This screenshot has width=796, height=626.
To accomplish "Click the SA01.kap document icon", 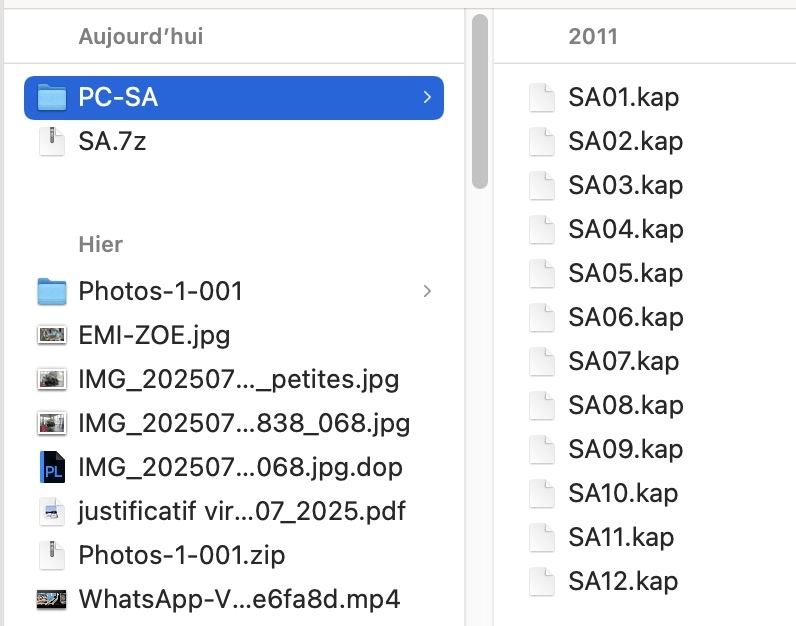I will (x=542, y=97).
